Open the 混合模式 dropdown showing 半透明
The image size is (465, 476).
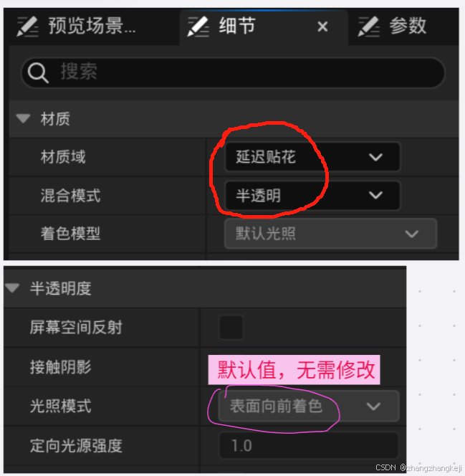(312, 195)
